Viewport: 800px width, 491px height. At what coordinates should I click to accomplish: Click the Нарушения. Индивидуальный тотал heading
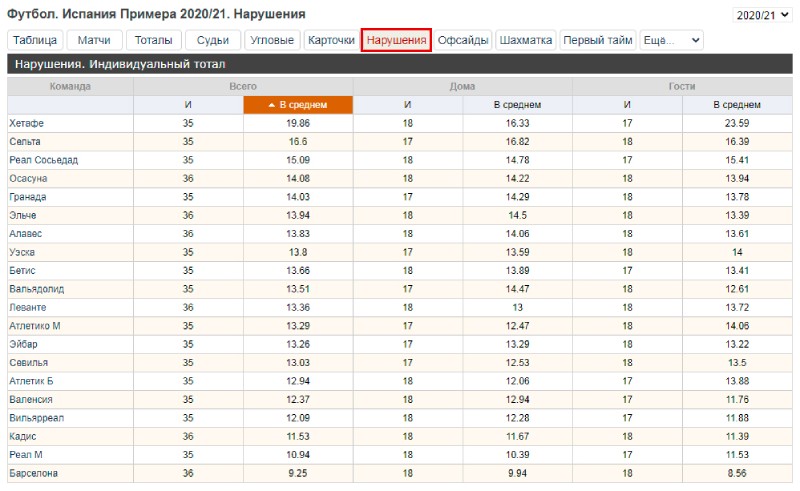coord(120,64)
